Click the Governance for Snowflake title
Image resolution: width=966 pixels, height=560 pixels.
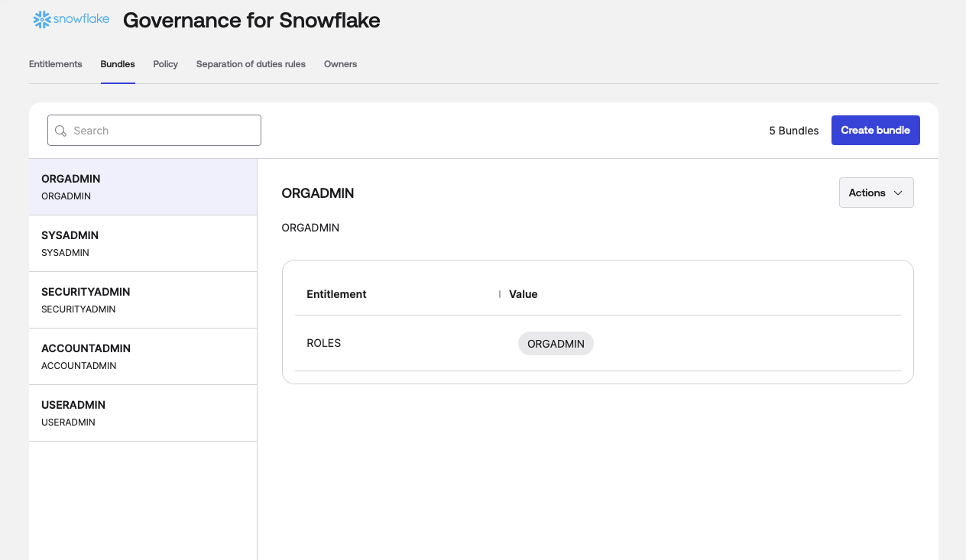pos(251,20)
